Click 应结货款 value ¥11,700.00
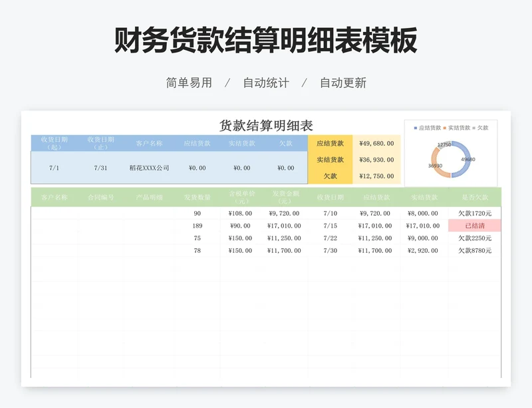The image size is (532, 408). click(375, 251)
